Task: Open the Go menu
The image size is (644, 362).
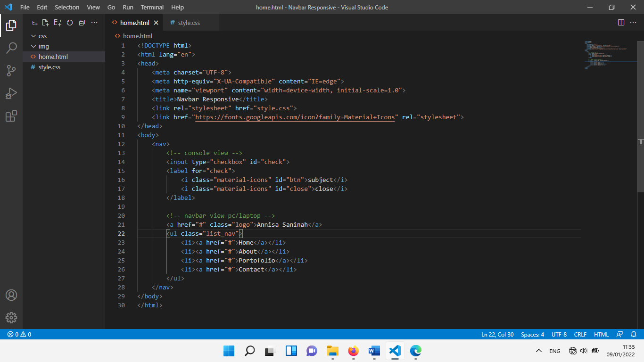Action: coord(111,7)
